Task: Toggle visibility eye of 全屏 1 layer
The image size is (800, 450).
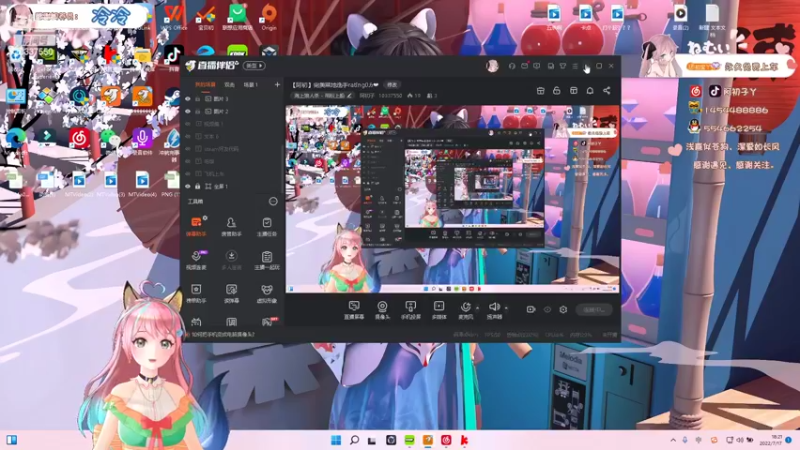Action: click(188, 186)
